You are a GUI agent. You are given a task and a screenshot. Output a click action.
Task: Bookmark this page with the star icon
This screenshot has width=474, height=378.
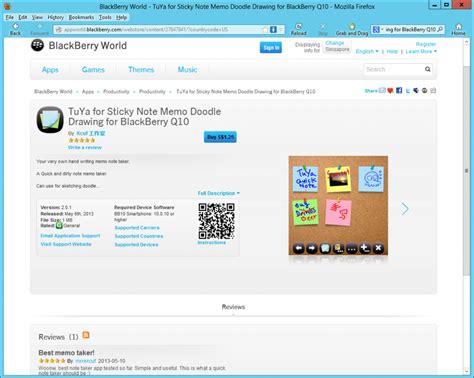pyautogui.click(x=265, y=30)
